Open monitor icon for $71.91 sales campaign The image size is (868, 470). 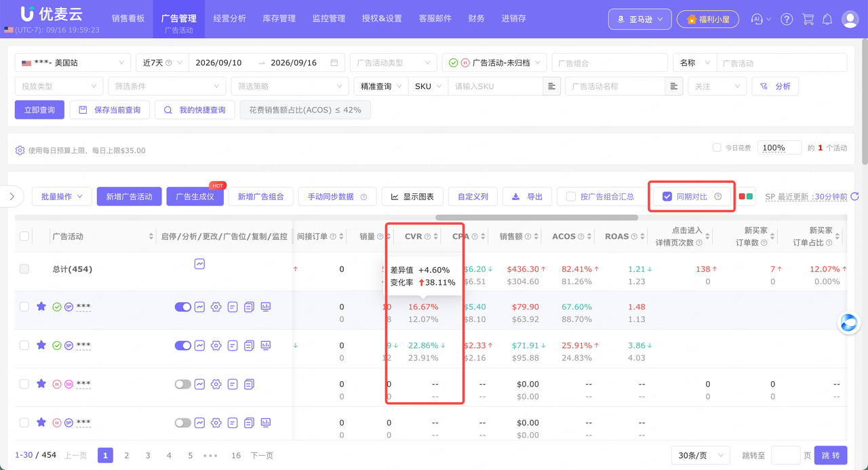point(266,345)
